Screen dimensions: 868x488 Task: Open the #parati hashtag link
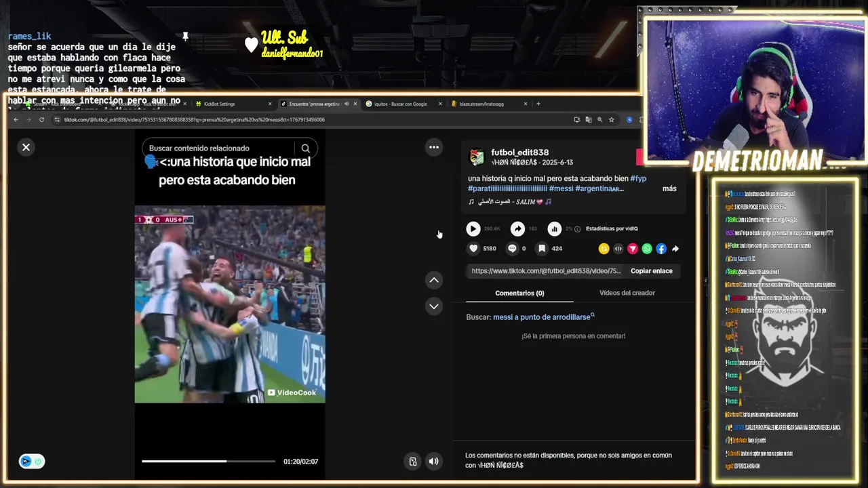[507, 188]
